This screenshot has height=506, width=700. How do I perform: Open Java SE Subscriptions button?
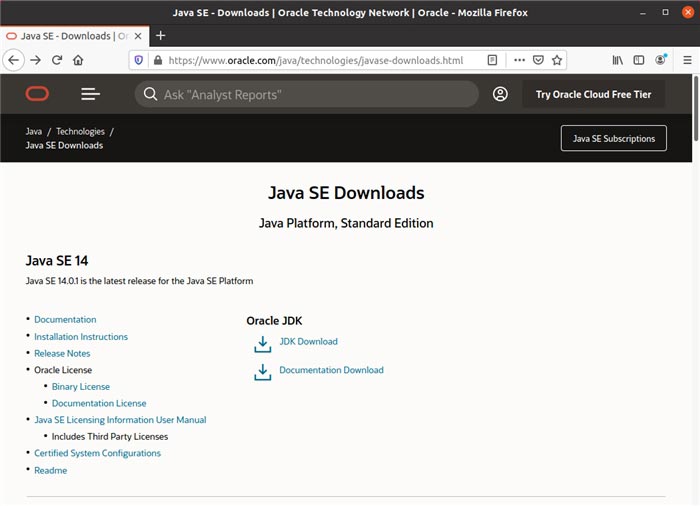click(x=614, y=138)
